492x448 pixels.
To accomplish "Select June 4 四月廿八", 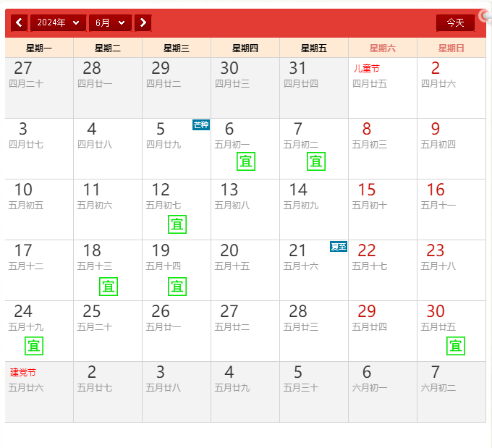I will [108, 149].
